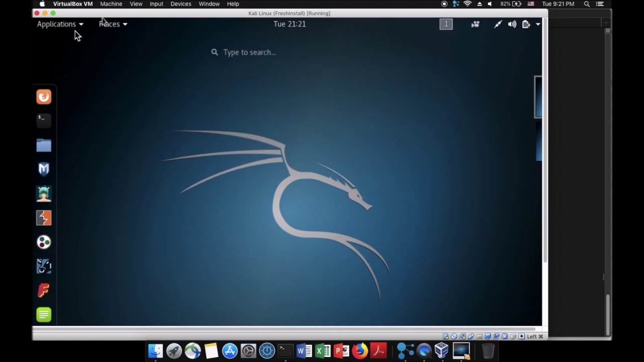
Task: Open the Places menu dropdown
Action: coord(113,24)
